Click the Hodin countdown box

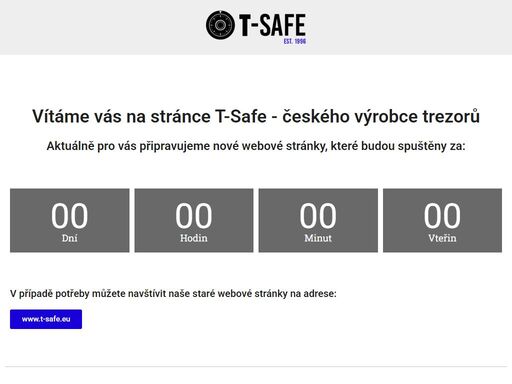pos(194,220)
